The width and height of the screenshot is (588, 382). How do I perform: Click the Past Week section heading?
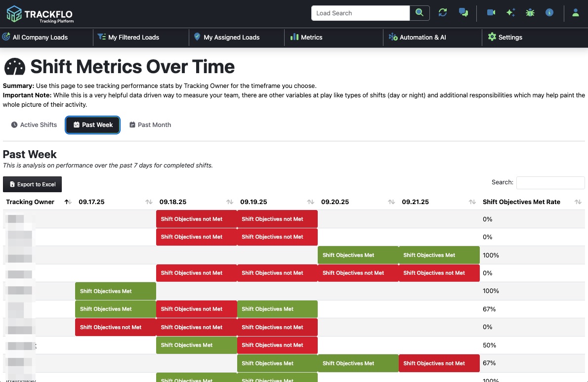point(30,155)
